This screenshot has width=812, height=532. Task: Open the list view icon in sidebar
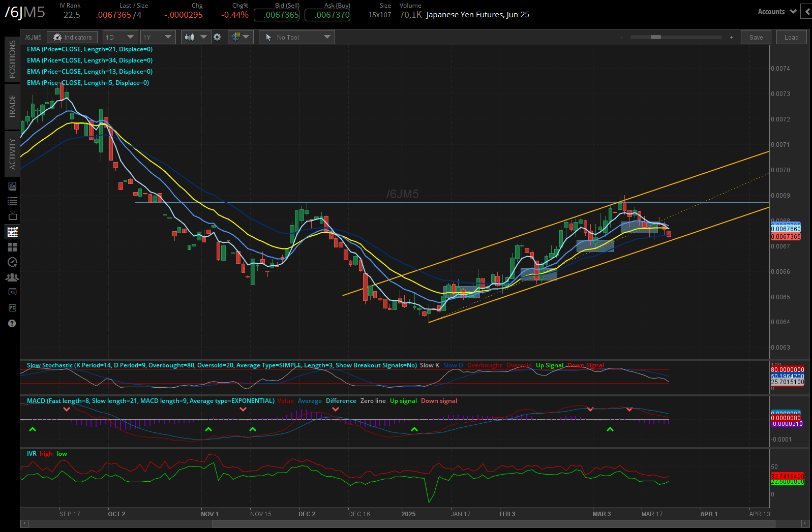[x=12, y=201]
